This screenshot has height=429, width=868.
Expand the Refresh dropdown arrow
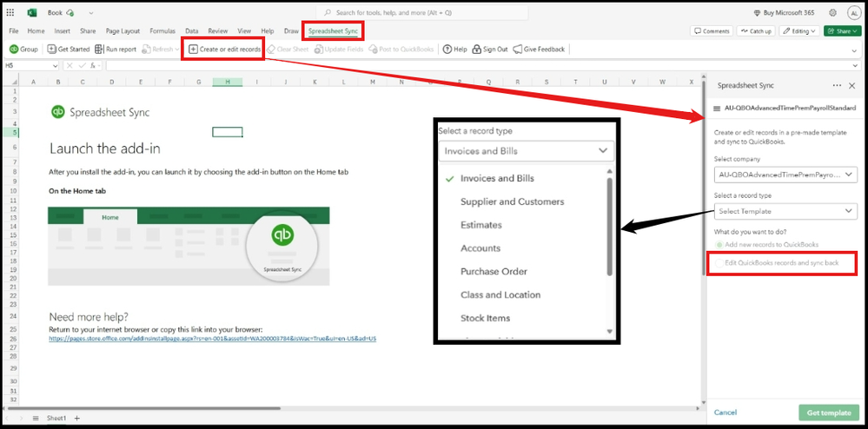tap(177, 49)
